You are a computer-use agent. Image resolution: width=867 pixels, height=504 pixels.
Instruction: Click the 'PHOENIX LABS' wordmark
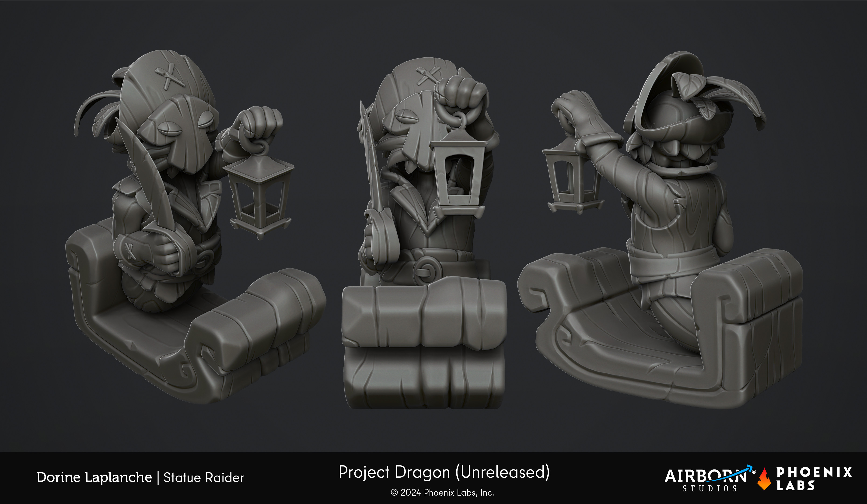point(814,479)
